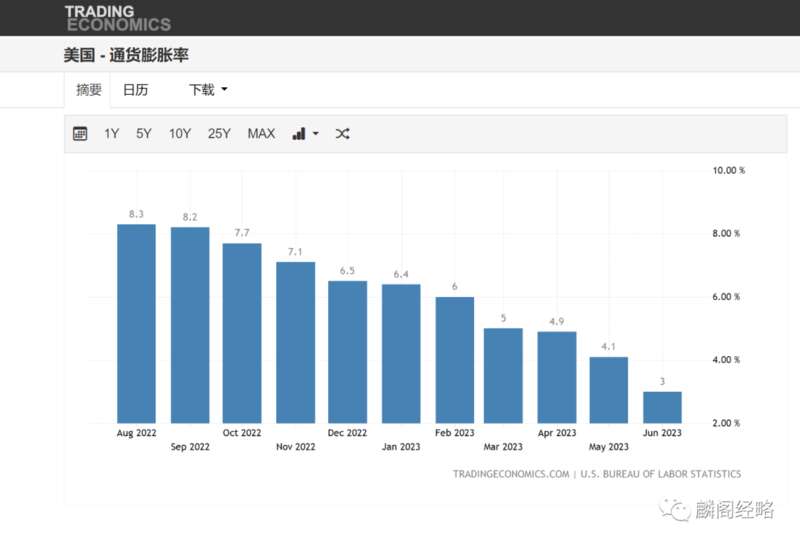Screen dimensions: 800x545
Task: Click the 美国 - 通货膨胀率 page heading
Action: (x=126, y=55)
